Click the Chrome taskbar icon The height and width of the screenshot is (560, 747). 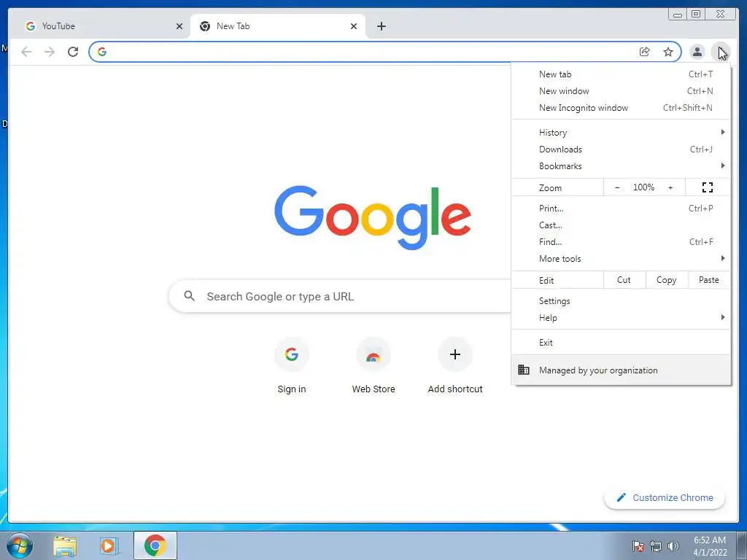tap(155, 545)
